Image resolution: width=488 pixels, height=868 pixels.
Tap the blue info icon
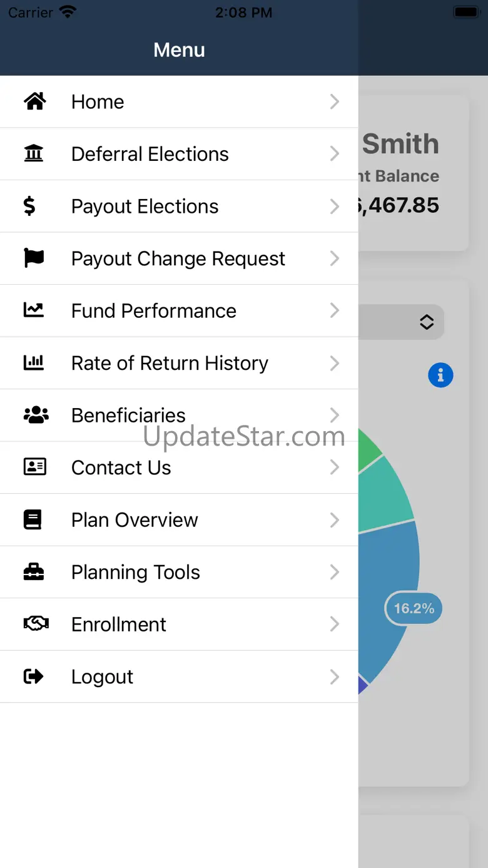[x=440, y=375]
